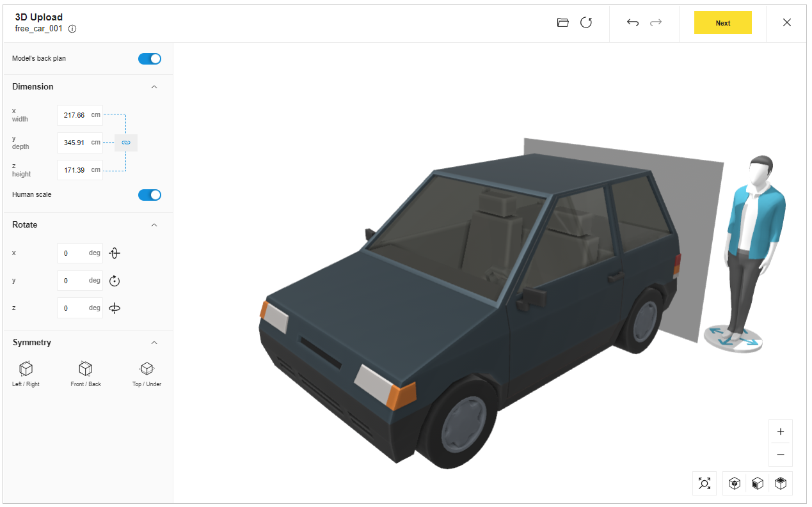812x507 pixels.
Task: Apply Top/Under symmetry to the model
Action: click(x=147, y=369)
